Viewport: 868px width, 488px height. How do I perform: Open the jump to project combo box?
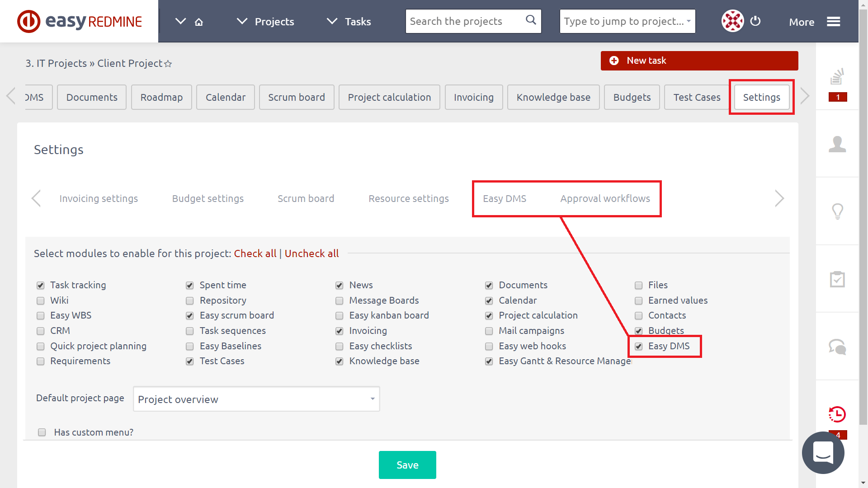click(627, 21)
